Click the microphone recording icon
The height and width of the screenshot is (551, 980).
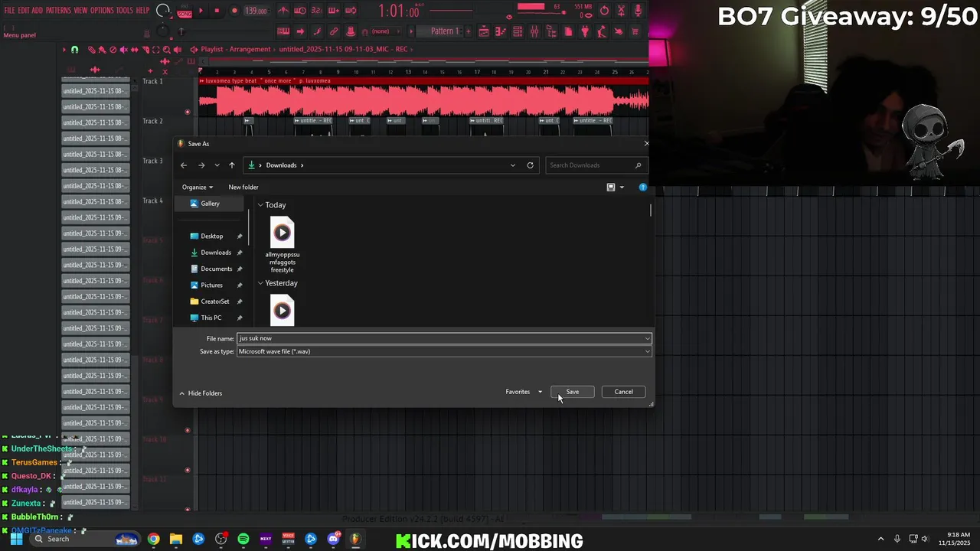pyautogui.click(x=638, y=11)
